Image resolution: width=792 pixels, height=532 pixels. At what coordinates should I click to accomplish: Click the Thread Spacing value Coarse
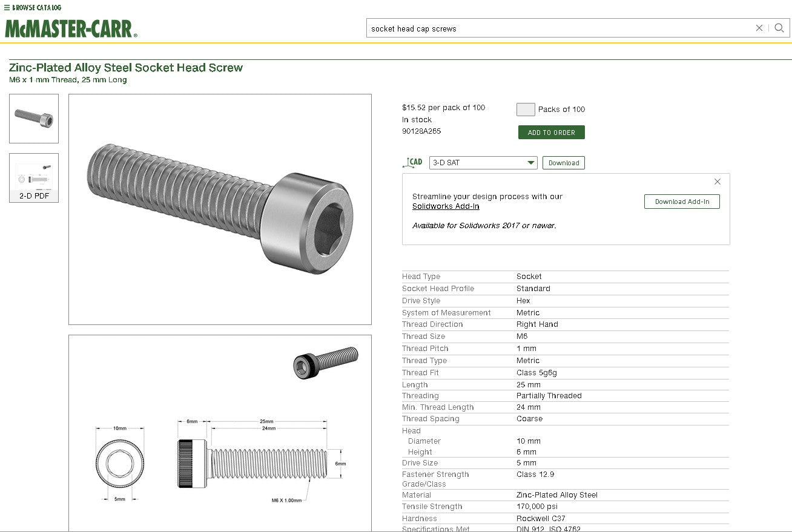pos(530,419)
